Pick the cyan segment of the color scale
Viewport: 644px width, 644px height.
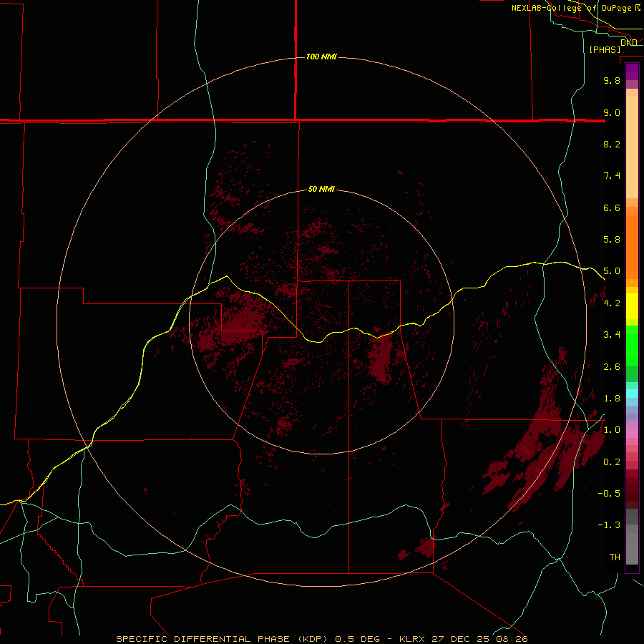(632, 394)
